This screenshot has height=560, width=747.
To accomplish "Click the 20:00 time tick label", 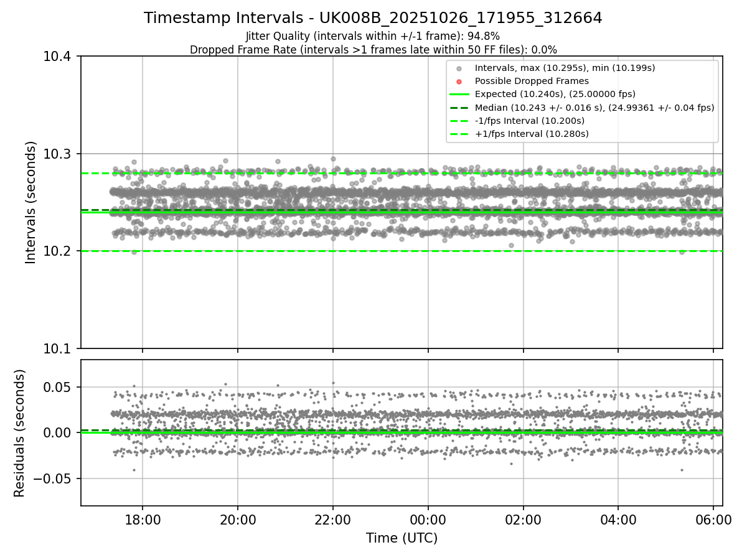I will 238,519.
